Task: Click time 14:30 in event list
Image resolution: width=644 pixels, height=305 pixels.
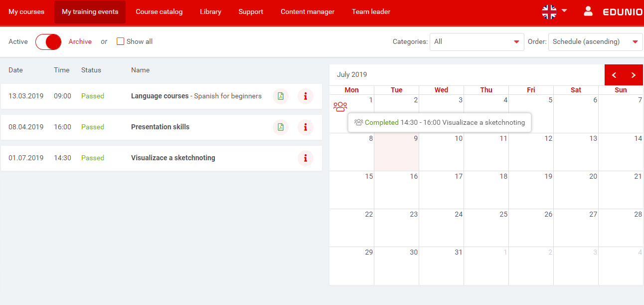Action: point(62,158)
